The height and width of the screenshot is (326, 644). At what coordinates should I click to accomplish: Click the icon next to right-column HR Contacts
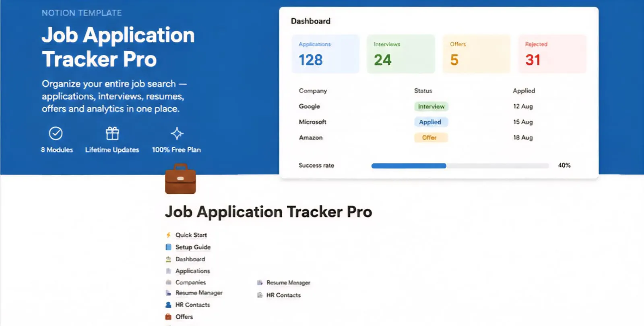260,295
